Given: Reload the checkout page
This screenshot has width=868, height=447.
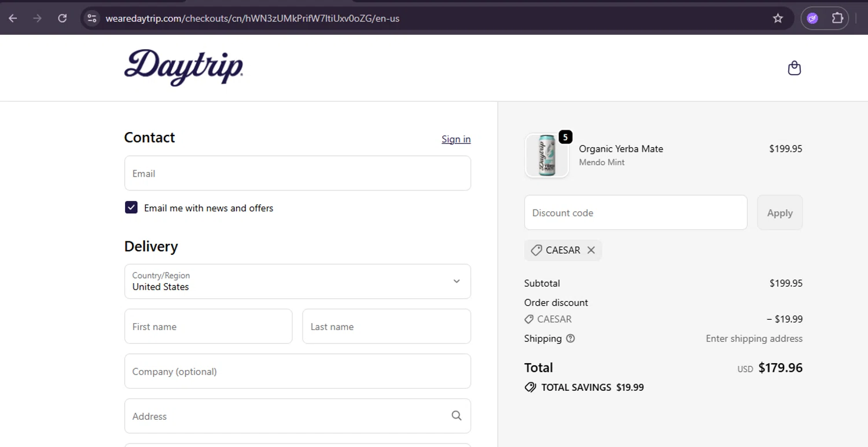Looking at the screenshot, I should 62,18.
